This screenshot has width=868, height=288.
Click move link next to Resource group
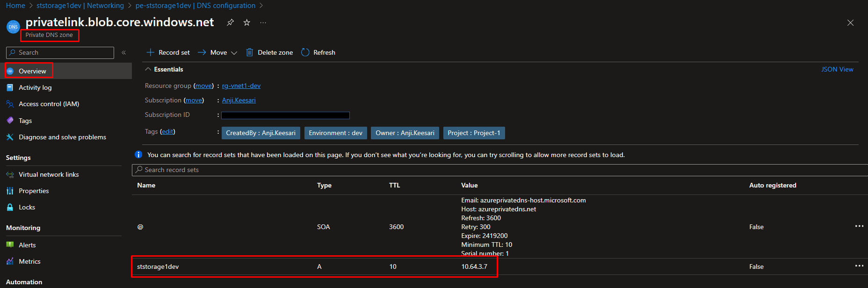(x=203, y=86)
